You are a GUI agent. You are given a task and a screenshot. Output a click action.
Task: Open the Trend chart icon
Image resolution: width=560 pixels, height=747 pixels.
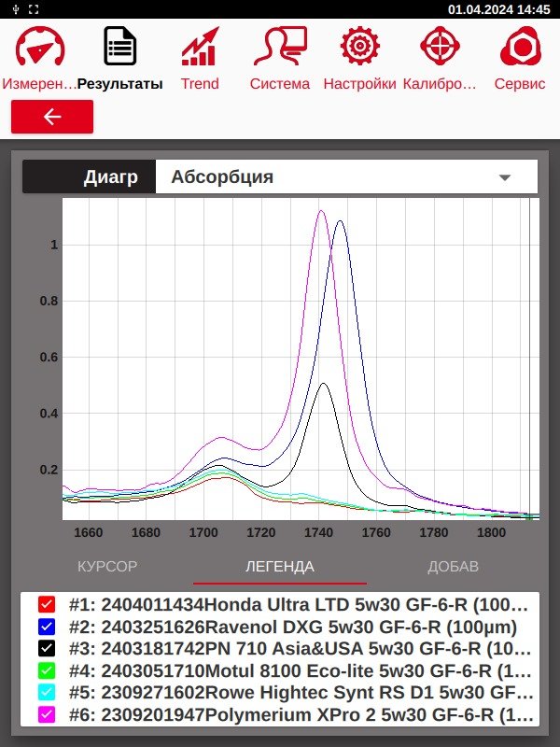[200, 46]
